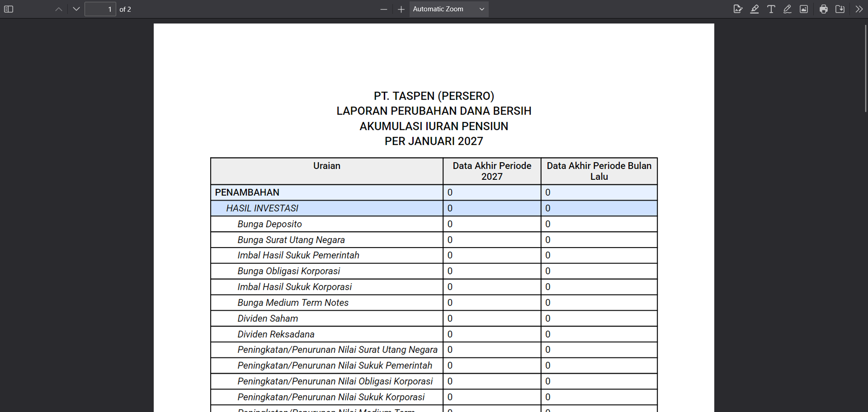This screenshot has height=412, width=868.
Task: Click 2027 value in Dividen Saham row
Action: pyautogui.click(x=450, y=318)
